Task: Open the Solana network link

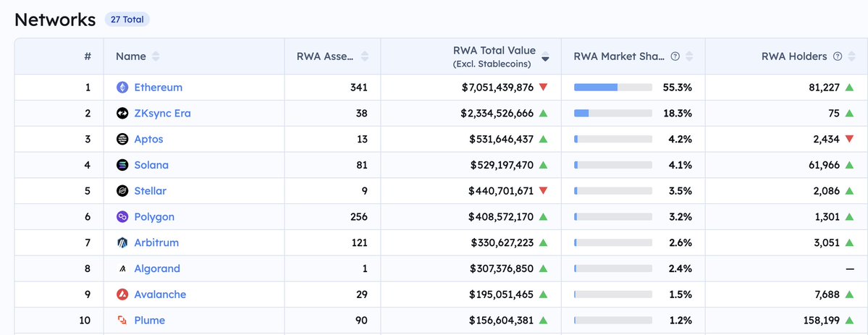Action: click(152, 165)
